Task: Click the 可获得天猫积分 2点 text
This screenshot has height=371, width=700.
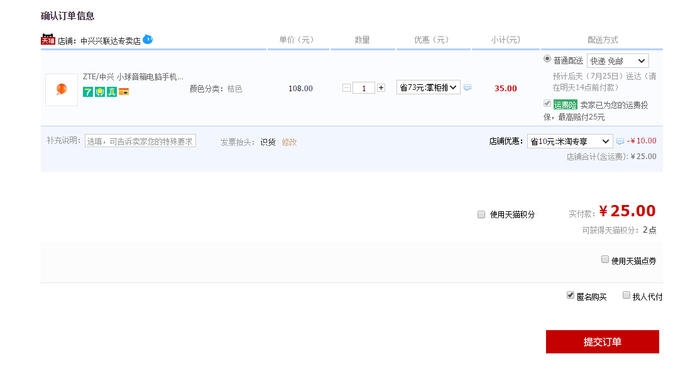Action: [x=619, y=230]
